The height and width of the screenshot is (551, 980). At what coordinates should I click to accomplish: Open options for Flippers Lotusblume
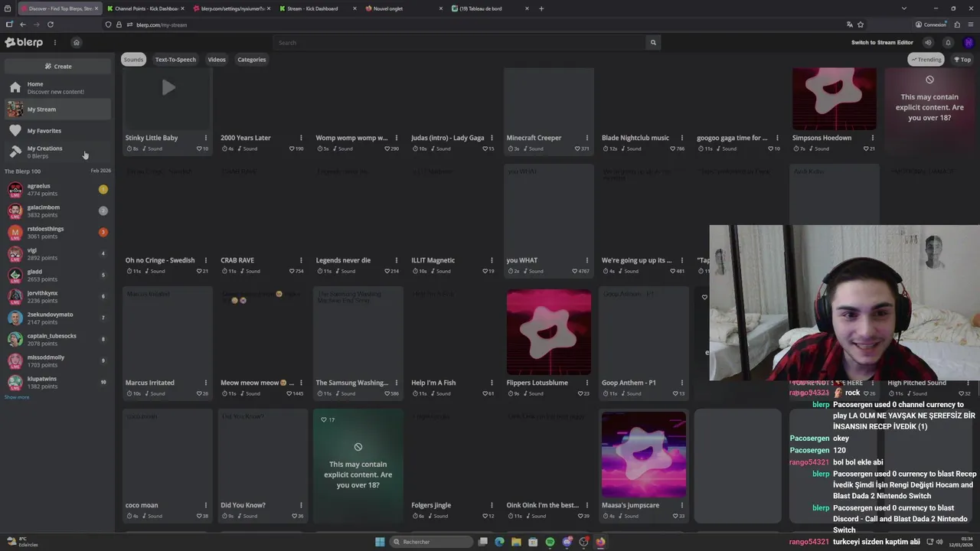(x=586, y=383)
